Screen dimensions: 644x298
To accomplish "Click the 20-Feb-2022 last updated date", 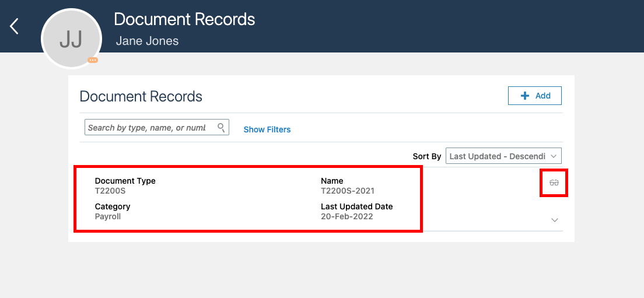I will 347,216.
